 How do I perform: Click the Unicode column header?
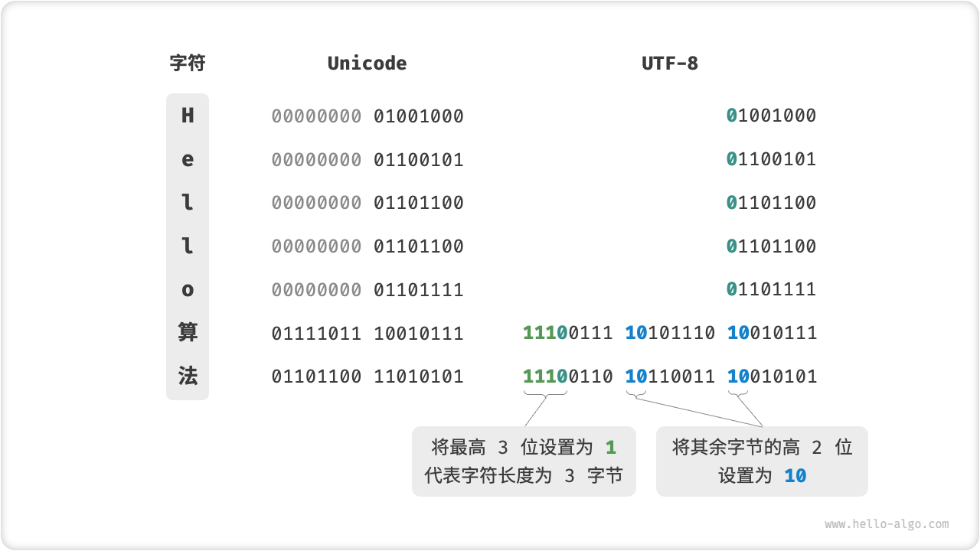click(367, 64)
